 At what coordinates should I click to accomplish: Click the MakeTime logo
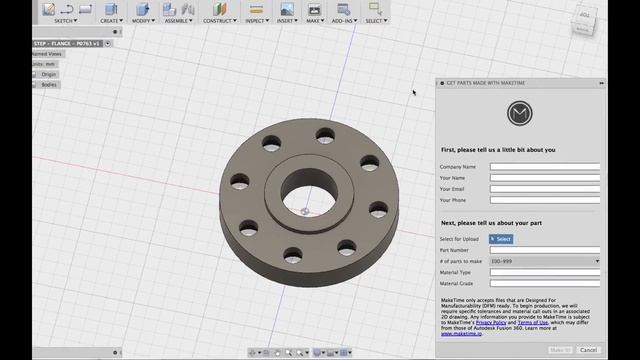pyautogui.click(x=519, y=113)
